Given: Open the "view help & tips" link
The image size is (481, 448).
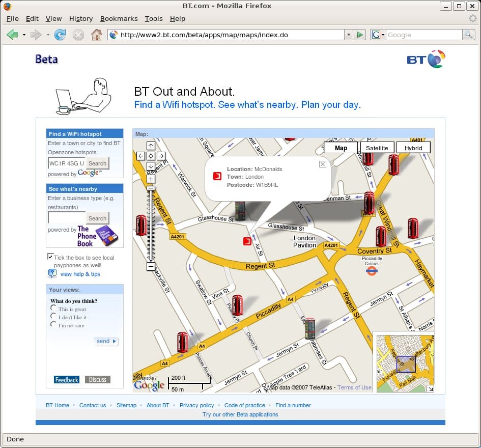Looking at the screenshot, I should click(x=80, y=274).
